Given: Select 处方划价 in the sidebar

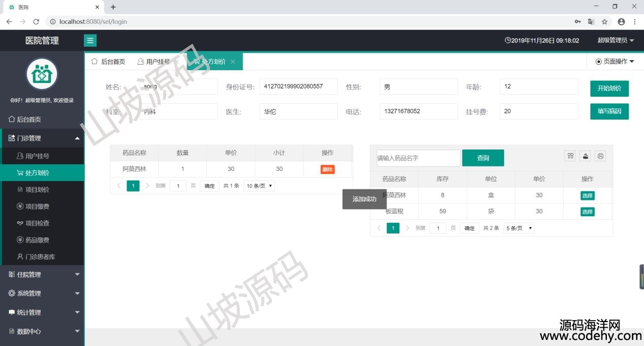Looking at the screenshot, I should (x=42, y=172).
